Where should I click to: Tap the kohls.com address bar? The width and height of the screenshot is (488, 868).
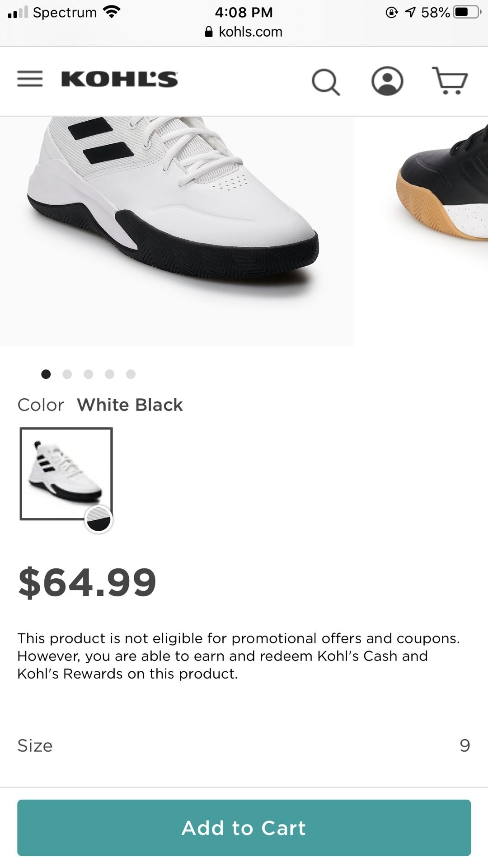[244, 32]
